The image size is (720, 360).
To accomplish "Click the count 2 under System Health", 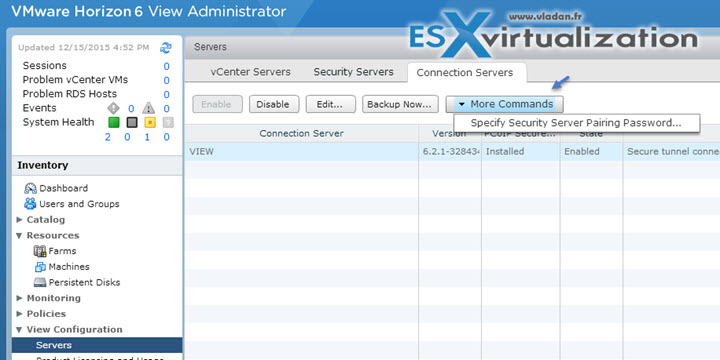I will (107, 137).
